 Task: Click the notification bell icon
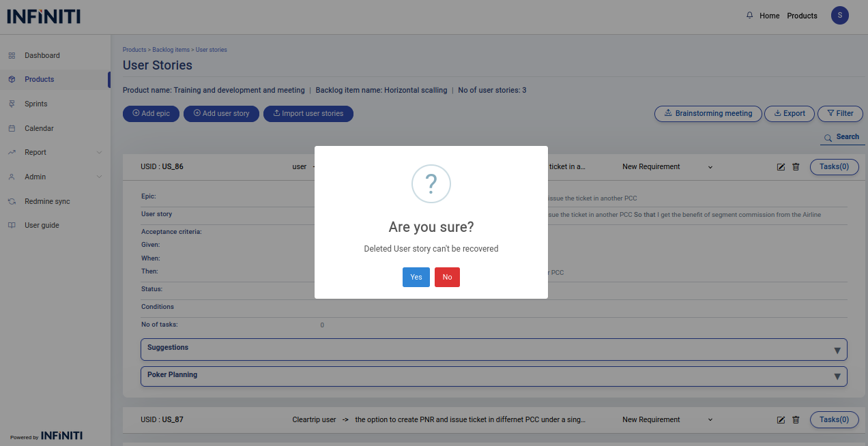(750, 16)
